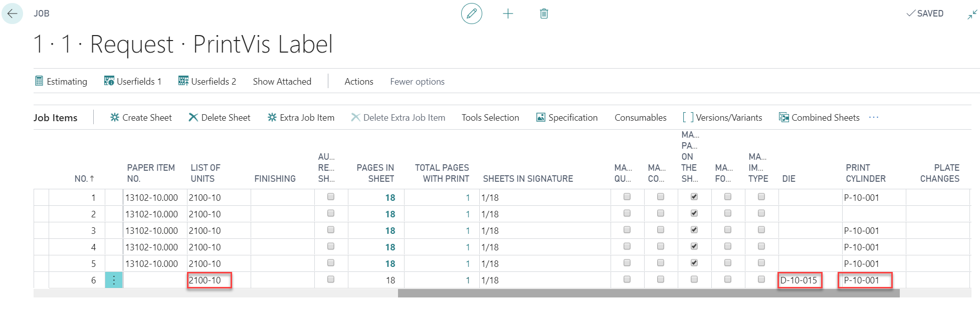Image resolution: width=980 pixels, height=328 pixels.
Task: Toggle row 1 Manual Quantity checkbox
Action: (x=627, y=197)
